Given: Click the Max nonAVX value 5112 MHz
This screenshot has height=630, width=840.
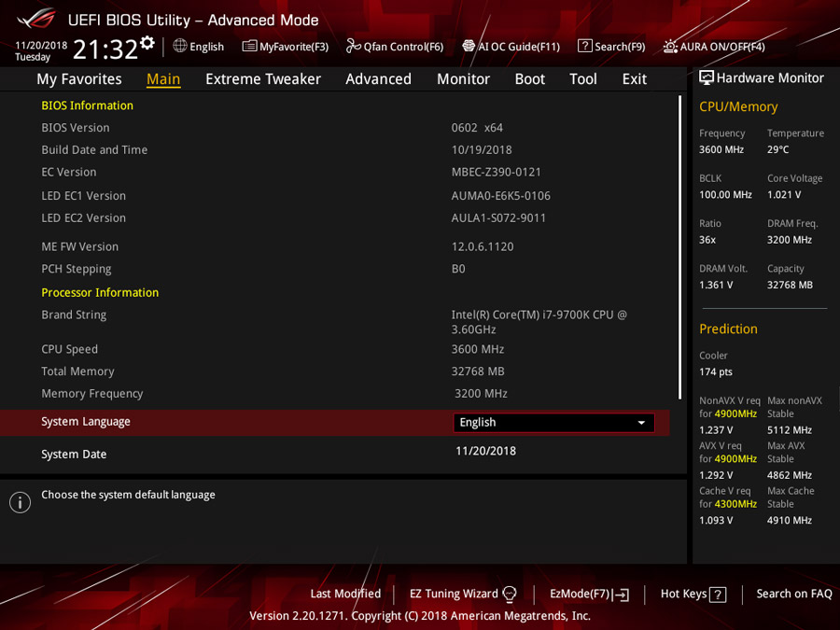Looking at the screenshot, I should pos(789,430).
